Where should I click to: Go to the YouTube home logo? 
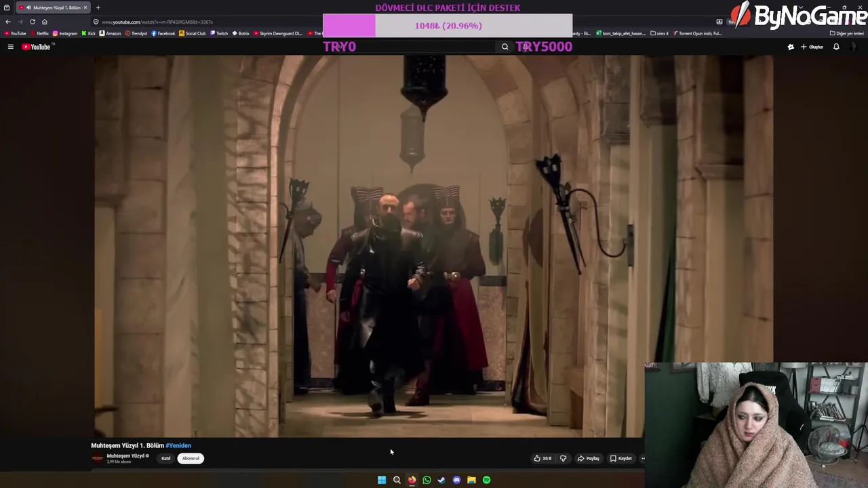click(36, 47)
